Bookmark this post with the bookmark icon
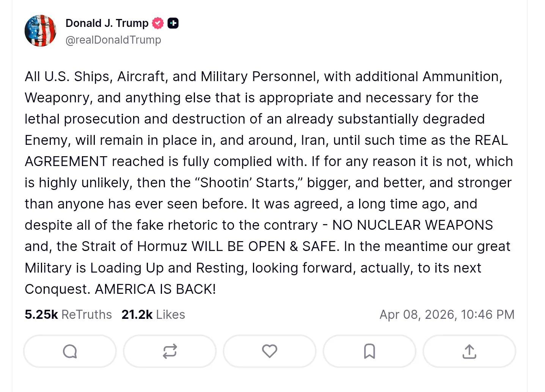Viewport: 545px width, 392px height. point(369,351)
